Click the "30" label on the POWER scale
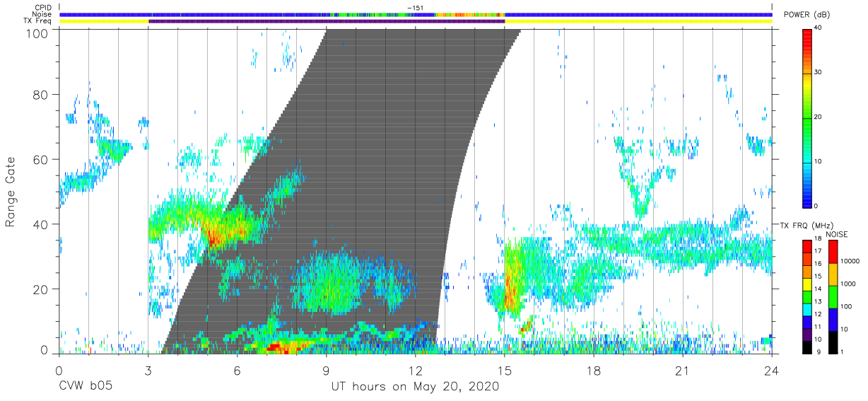 pyautogui.click(x=818, y=72)
